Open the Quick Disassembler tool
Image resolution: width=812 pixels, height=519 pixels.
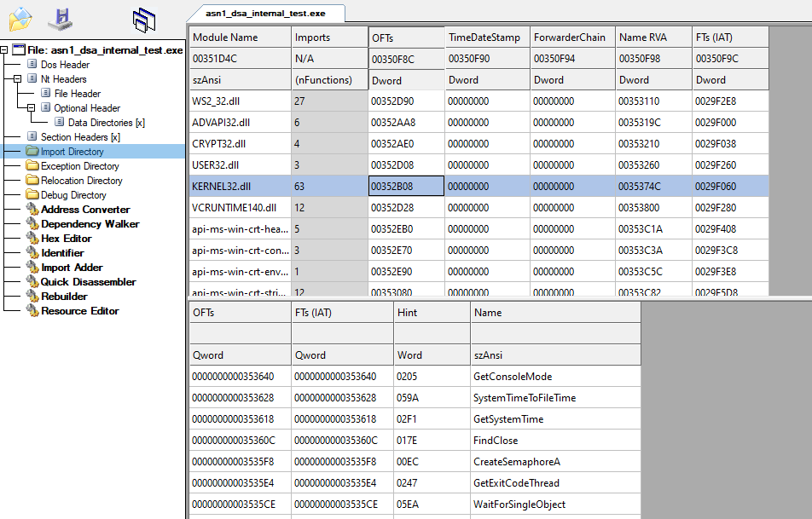click(88, 282)
